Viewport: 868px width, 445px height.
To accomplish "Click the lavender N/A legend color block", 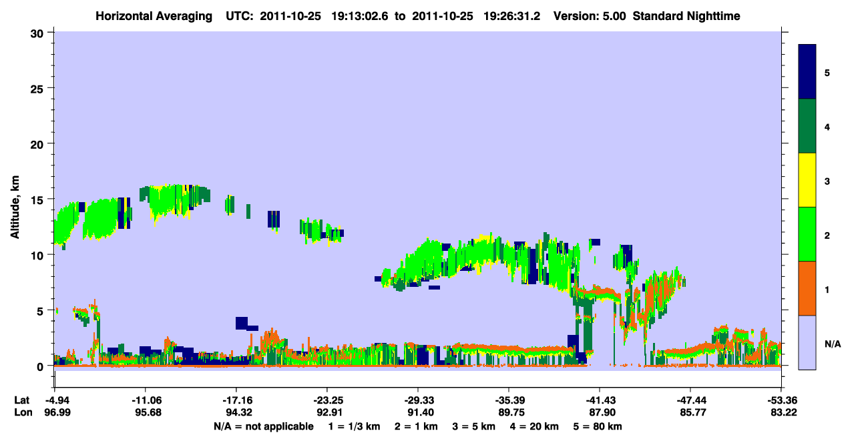I will [x=807, y=342].
